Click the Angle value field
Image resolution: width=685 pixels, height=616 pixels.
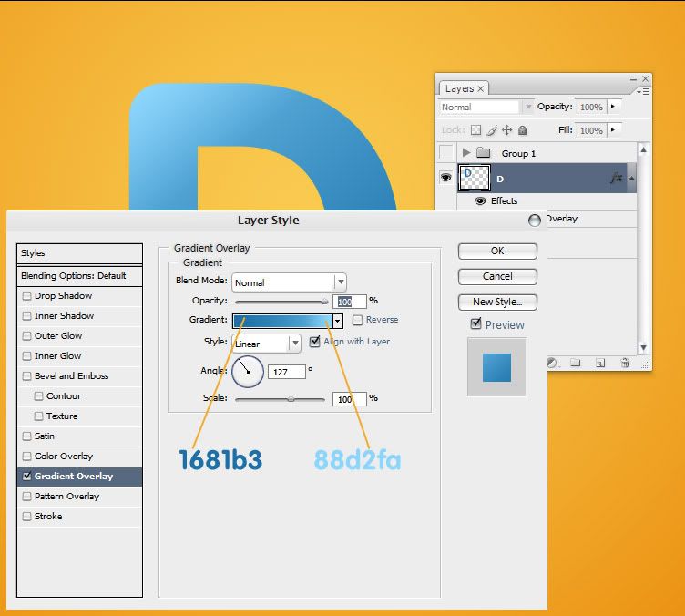point(286,372)
